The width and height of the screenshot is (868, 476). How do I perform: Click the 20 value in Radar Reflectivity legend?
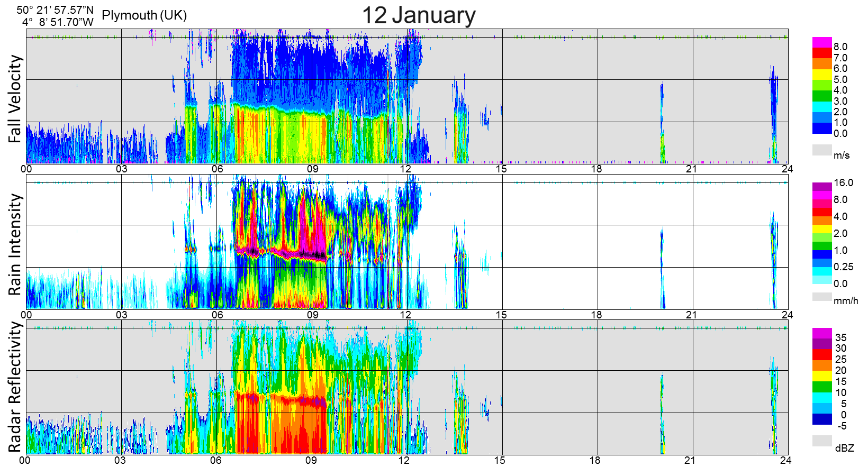click(x=841, y=370)
